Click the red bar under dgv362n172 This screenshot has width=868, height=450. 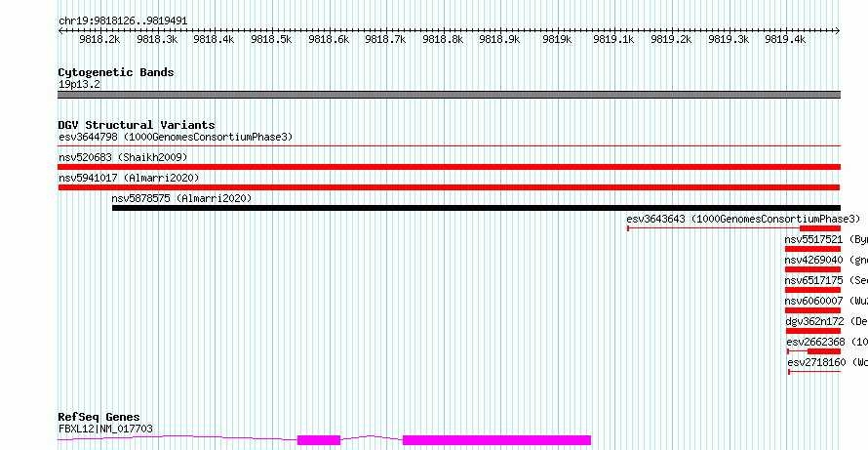(813, 331)
